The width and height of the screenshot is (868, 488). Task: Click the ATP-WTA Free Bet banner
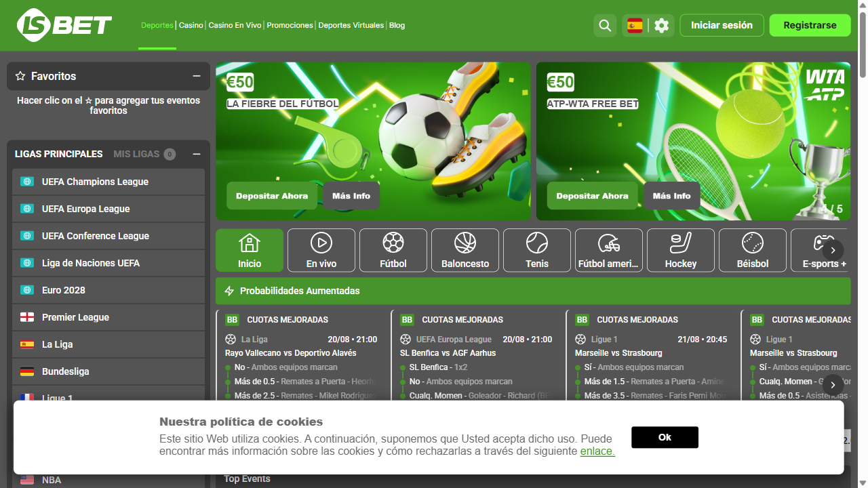(693, 141)
